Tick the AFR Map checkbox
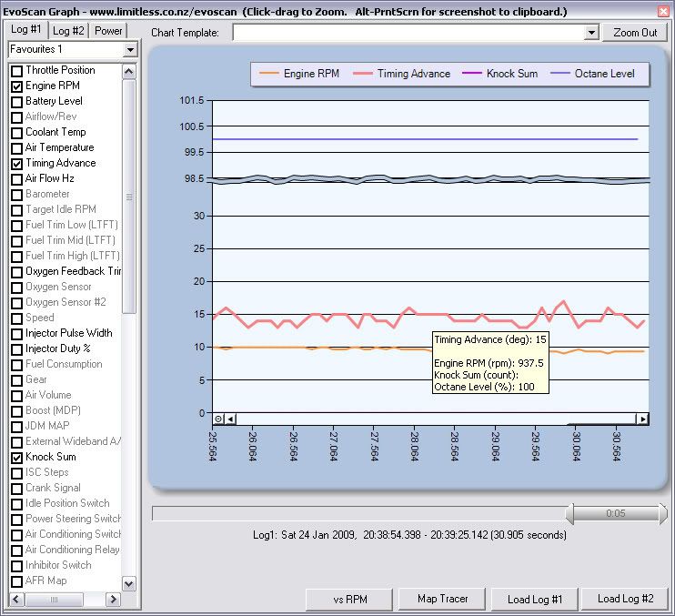 coord(16,581)
